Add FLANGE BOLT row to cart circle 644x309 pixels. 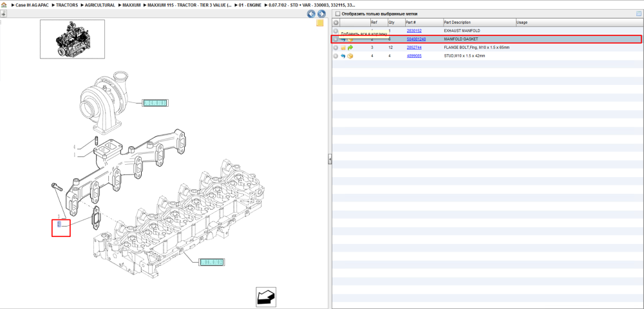pyautogui.click(x=336, y=48)
